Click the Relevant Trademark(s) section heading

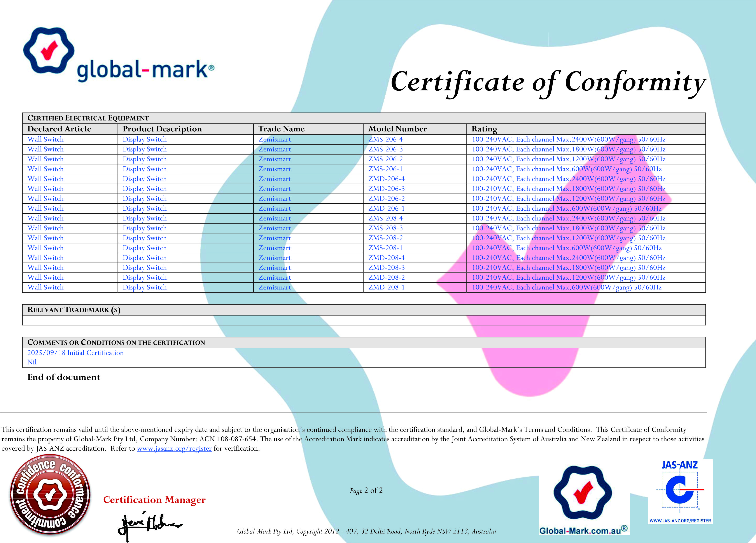click(74, 310)
